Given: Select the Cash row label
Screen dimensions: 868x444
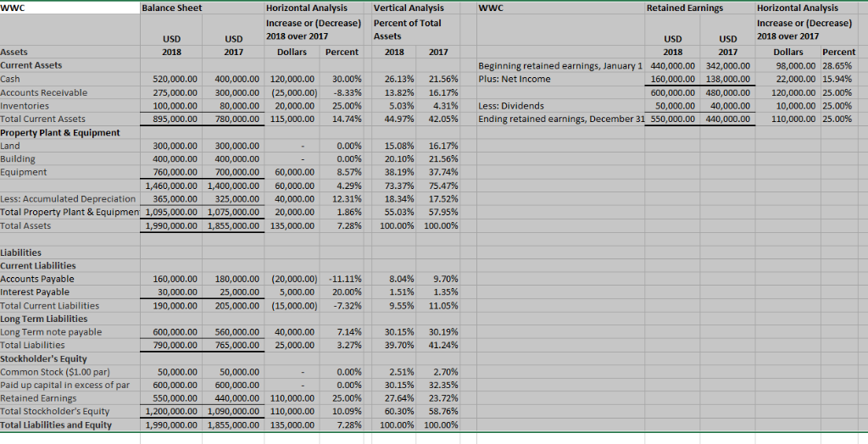Looking at the screenshot, I should coord(10,79).
